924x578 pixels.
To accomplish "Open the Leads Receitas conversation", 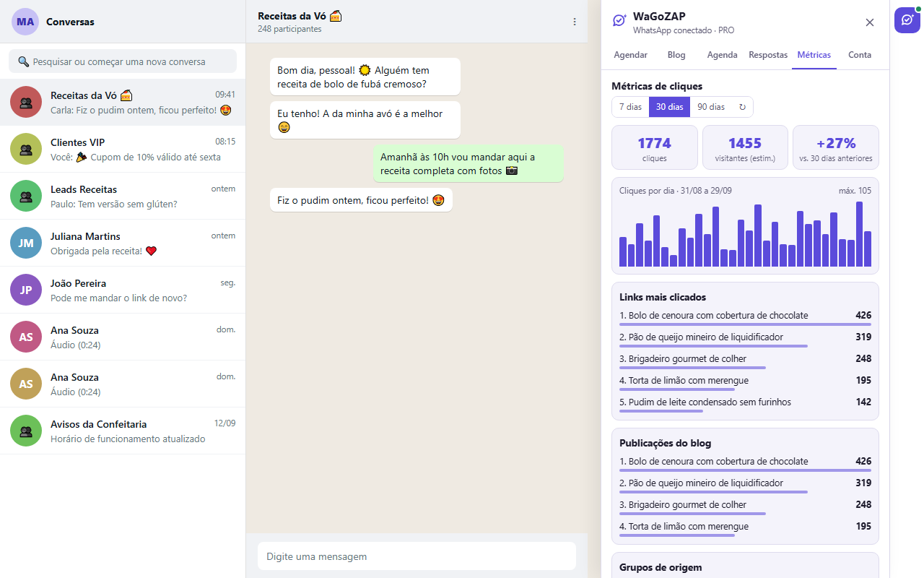I will pos(123,196).
